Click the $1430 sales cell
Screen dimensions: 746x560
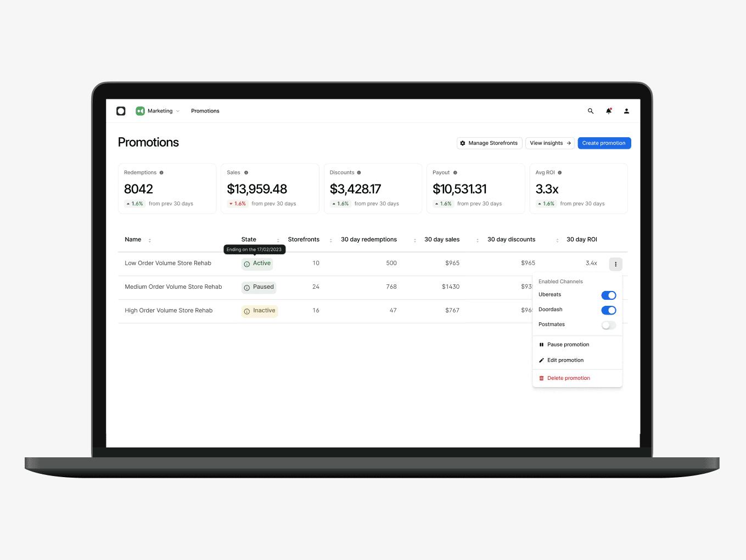pyautogui.click(x=451, y=287)
